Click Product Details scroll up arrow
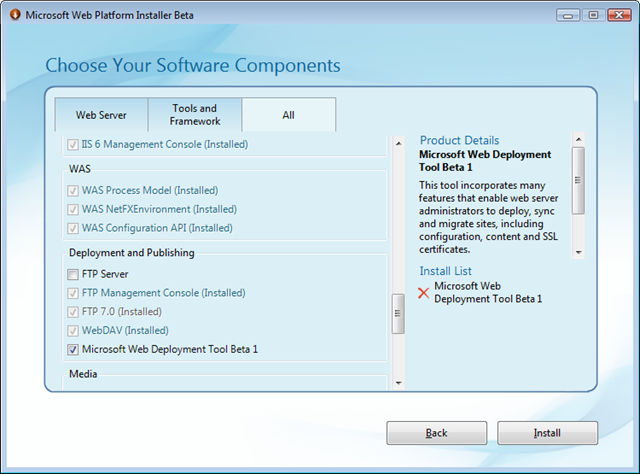 click(x=578, y=139)
